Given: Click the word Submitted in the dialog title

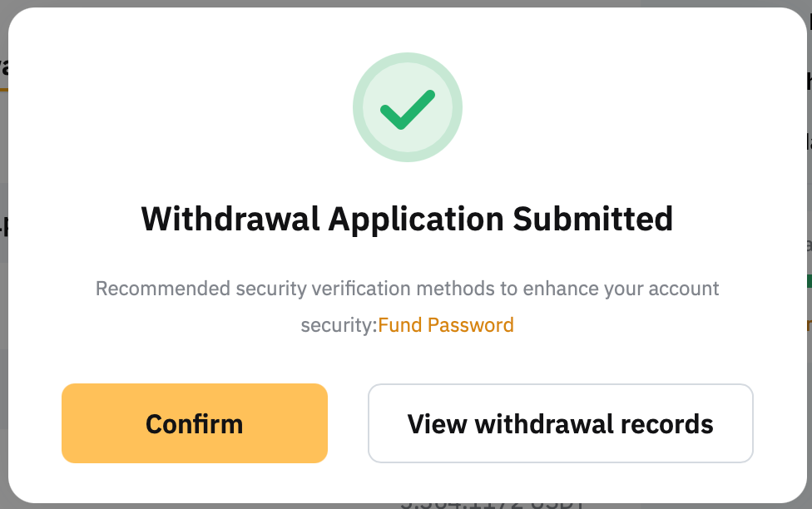Looking at the screenshot, I should (x=592, y=220).
